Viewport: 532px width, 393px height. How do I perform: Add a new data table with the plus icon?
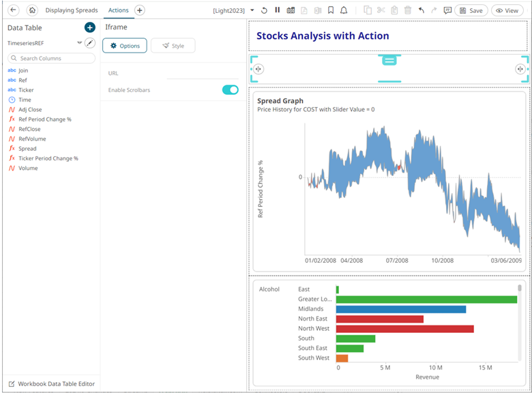(89, 27)
